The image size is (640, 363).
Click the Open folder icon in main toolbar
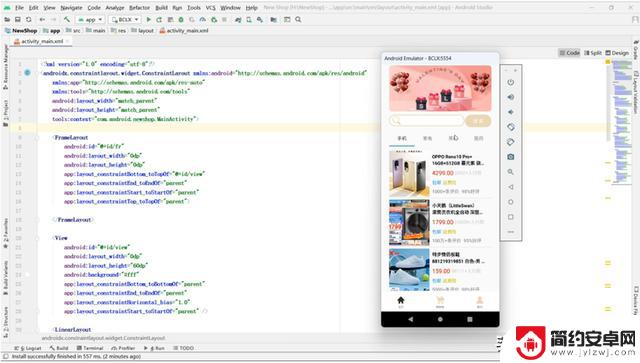7,20
